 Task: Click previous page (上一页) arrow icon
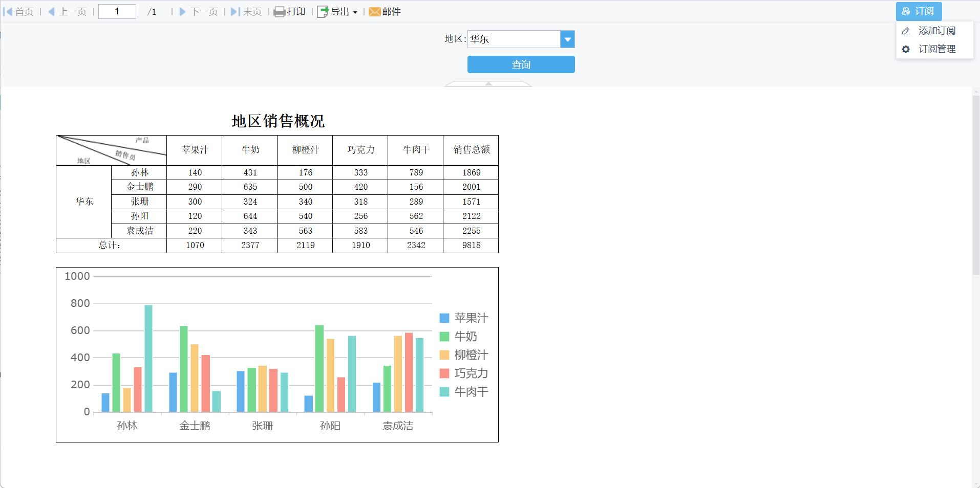51,12
